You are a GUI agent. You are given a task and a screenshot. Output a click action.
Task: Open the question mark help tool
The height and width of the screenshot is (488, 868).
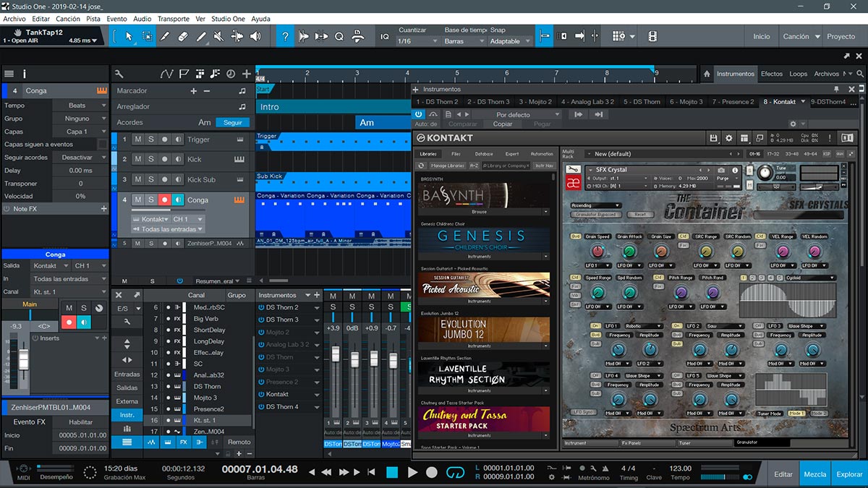pos(286,36)
